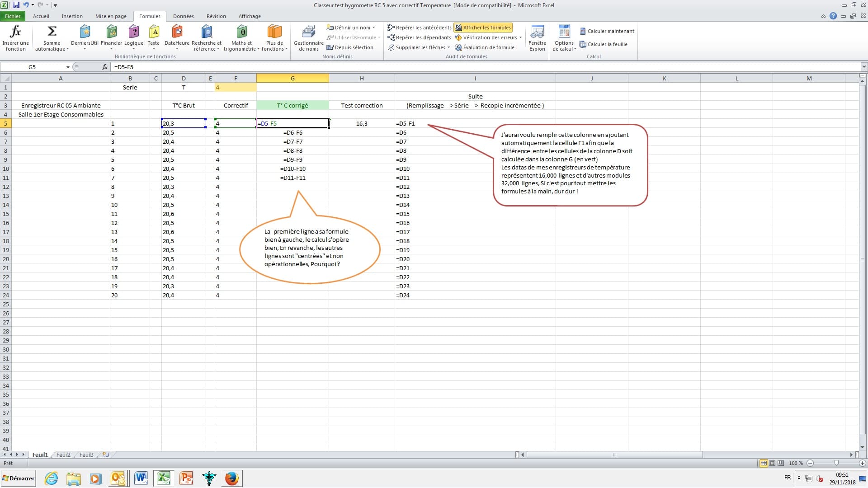Open the DateHeure functions icon

[x=177, y=32]
